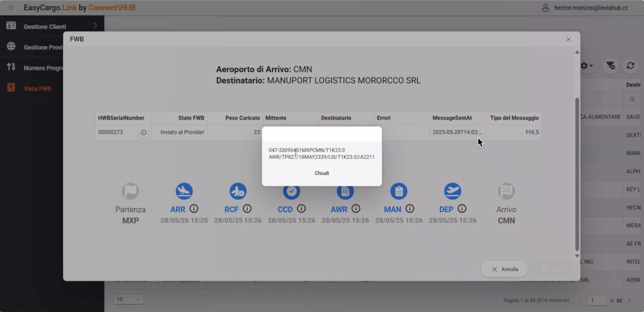Click the Vista FWB sidebar icon
The height and width of the screenshot is (312, 644).
pyautogui.click(x=11, y=88)
